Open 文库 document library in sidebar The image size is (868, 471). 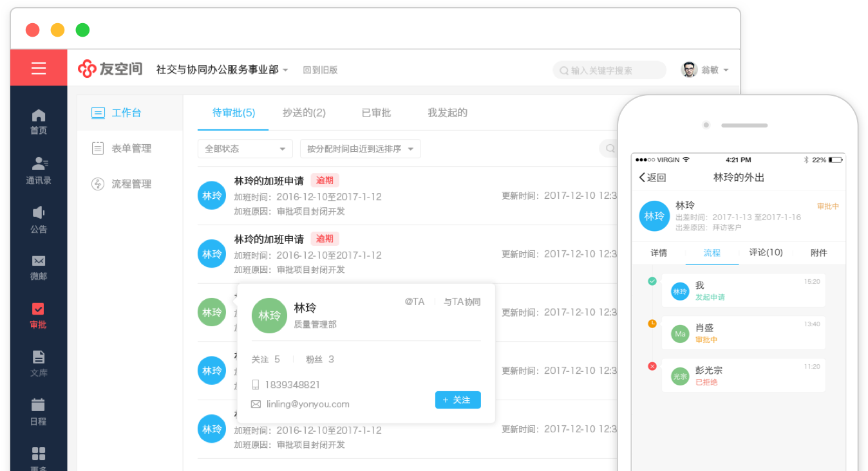pos(39,364)
